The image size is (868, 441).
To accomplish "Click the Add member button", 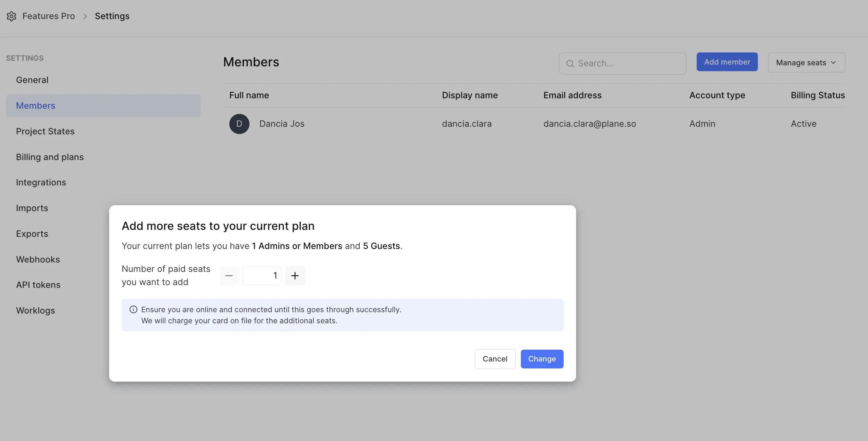I will pos(727,61).
